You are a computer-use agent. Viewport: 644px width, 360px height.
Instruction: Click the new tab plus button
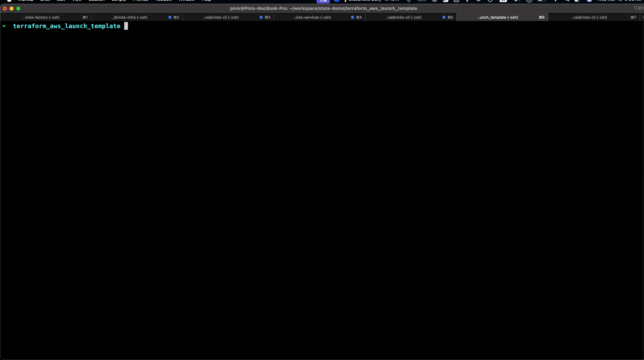[642, 17]
